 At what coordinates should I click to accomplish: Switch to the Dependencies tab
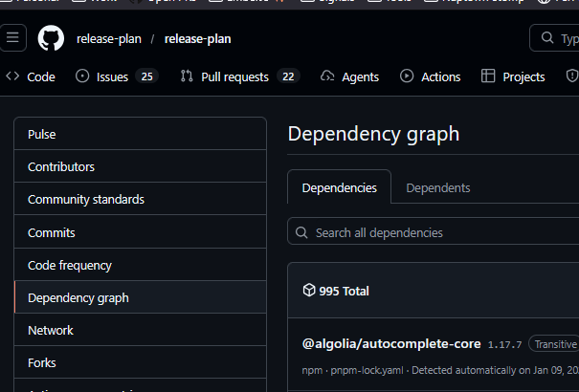click(340, 187)
